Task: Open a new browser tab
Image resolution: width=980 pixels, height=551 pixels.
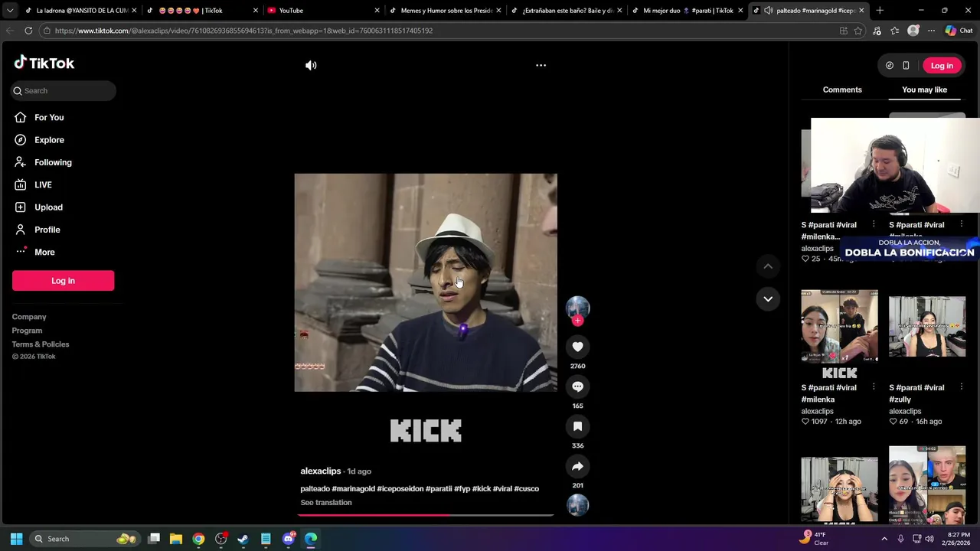Action: pos(880,11)
